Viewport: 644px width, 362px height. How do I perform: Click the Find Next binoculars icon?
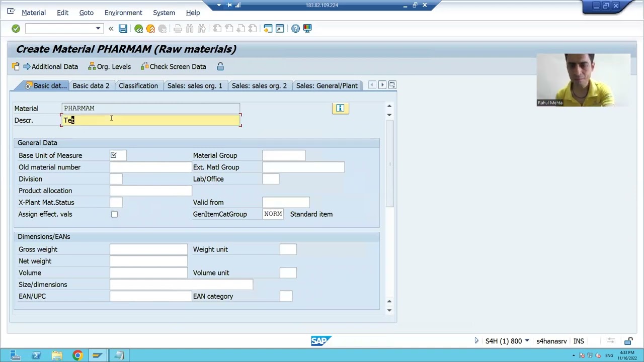click(x=202, y=29)
